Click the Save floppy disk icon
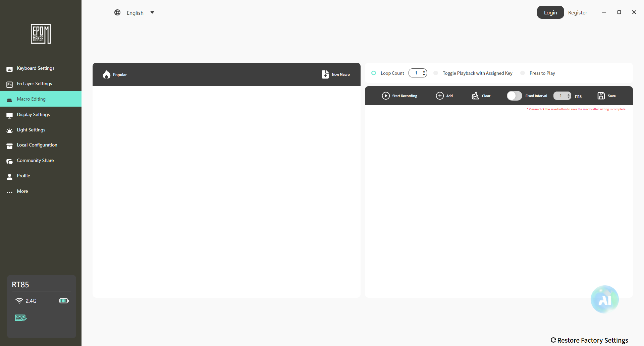644x346 pixels. tap(601, 96)
